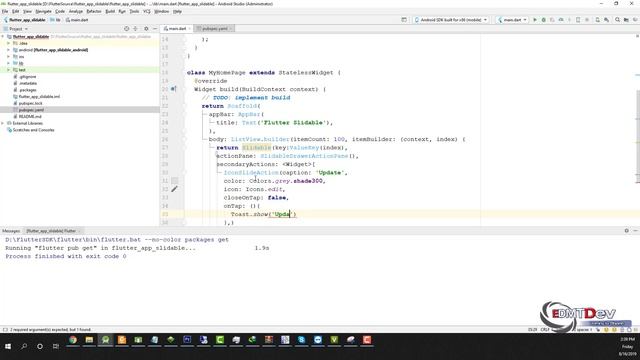
Task: Open the Tools menu
Action: 134,11
